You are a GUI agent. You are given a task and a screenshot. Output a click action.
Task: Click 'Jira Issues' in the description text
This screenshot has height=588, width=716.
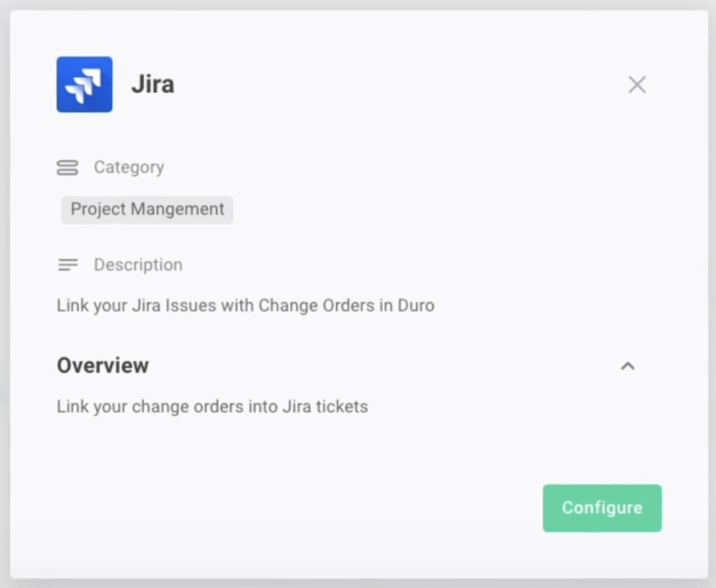point(173,305)
